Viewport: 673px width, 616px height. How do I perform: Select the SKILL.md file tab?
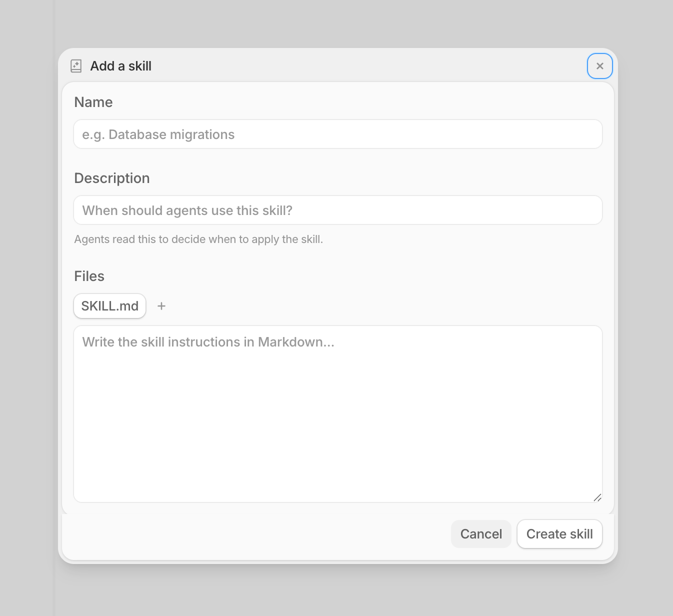110,306
